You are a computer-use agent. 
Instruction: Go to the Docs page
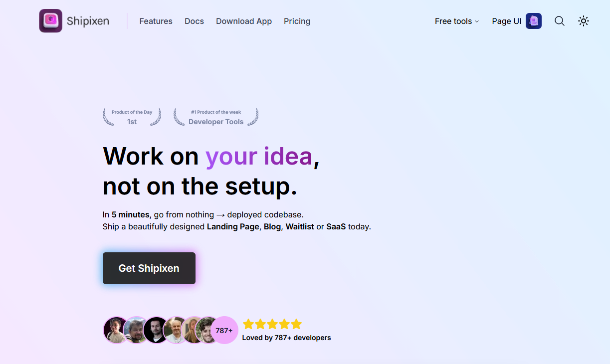[194, 21]
